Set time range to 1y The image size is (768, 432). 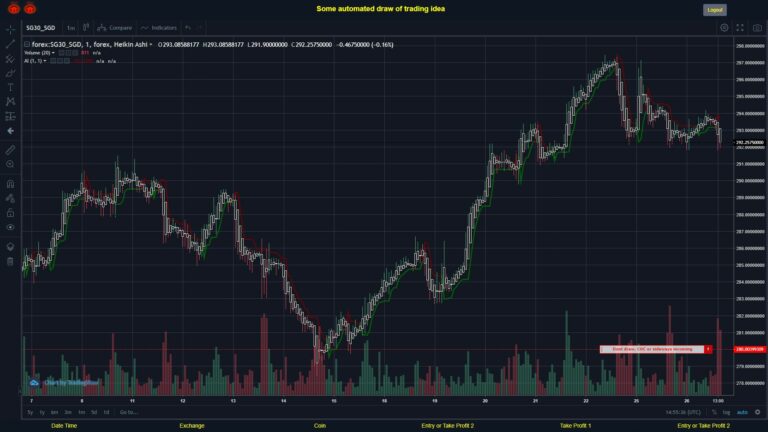[x=42, y=412]
